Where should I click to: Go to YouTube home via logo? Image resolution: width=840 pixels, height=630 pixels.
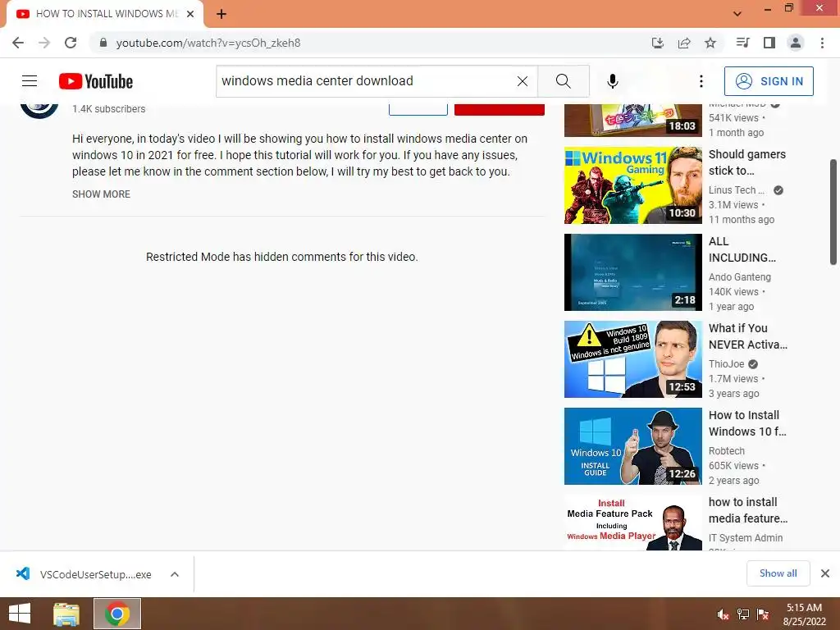96,81
